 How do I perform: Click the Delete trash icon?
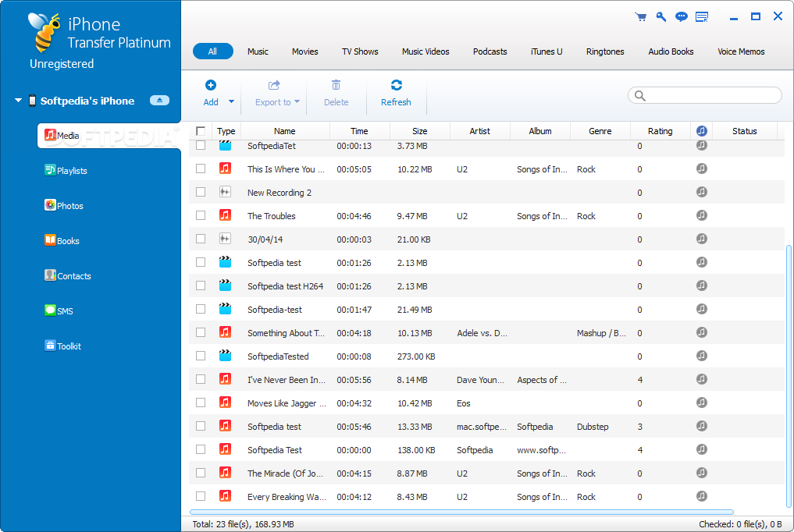(336, 85)
